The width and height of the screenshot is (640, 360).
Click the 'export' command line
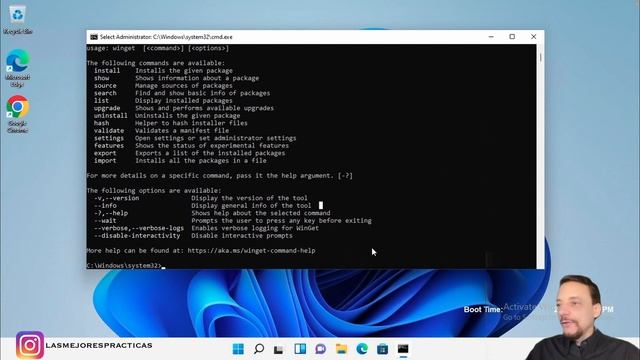click(x=189, y=153)
